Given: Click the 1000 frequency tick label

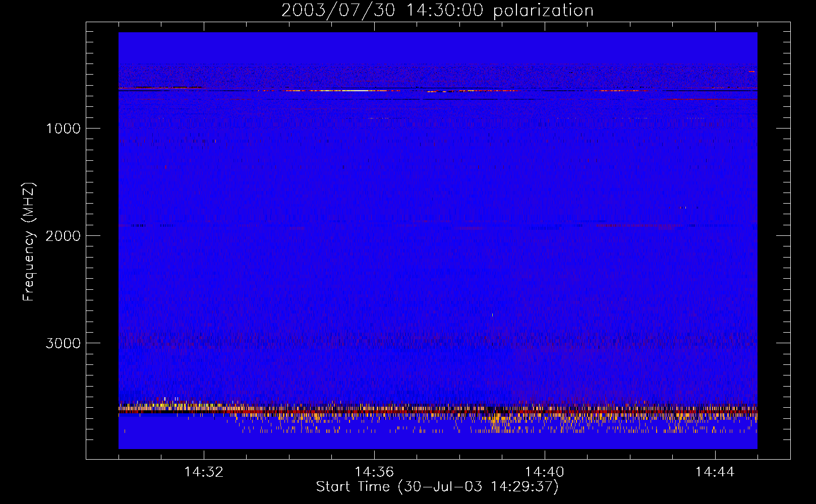Looking at the screenshot, I should tap(64, 129).
